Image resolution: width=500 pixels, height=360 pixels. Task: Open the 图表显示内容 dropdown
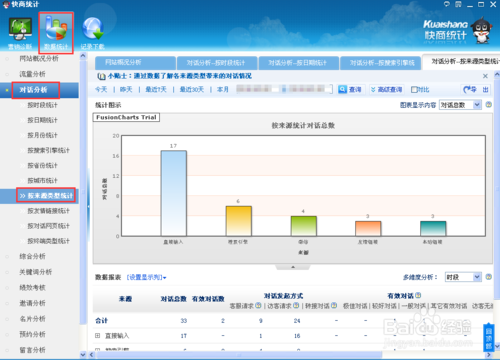tap(460, 105)
